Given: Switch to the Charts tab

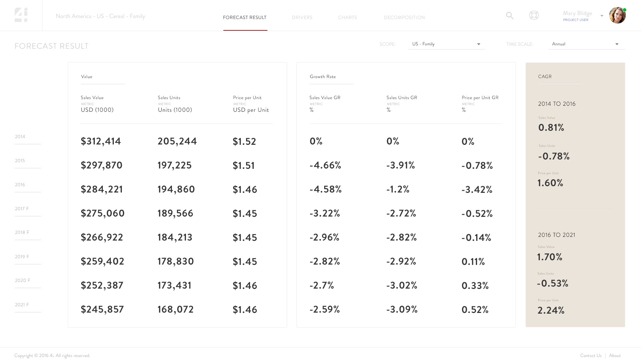Looking at the screenshot, I should [x=347, y=17].
